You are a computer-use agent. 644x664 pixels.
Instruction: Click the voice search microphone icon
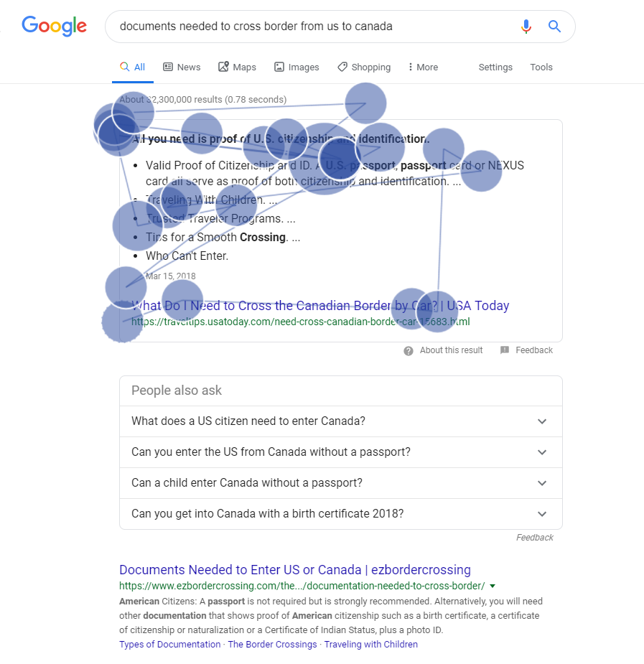click(526, 27)
